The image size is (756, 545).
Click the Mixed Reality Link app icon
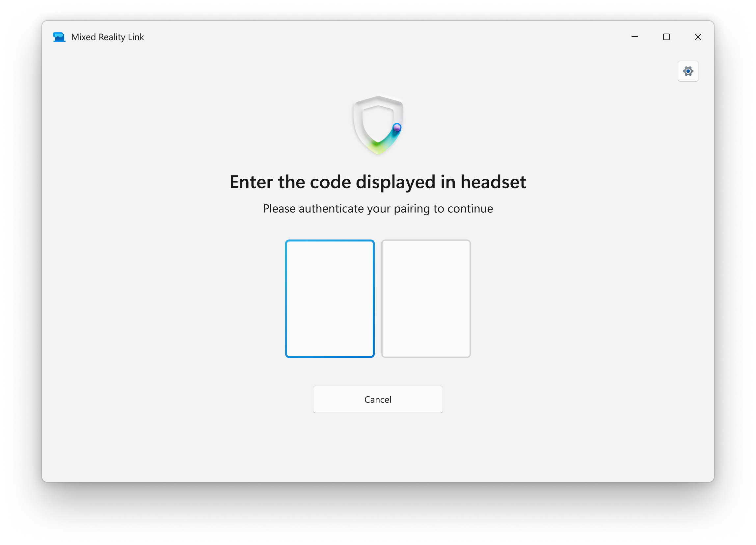[59, 37]
